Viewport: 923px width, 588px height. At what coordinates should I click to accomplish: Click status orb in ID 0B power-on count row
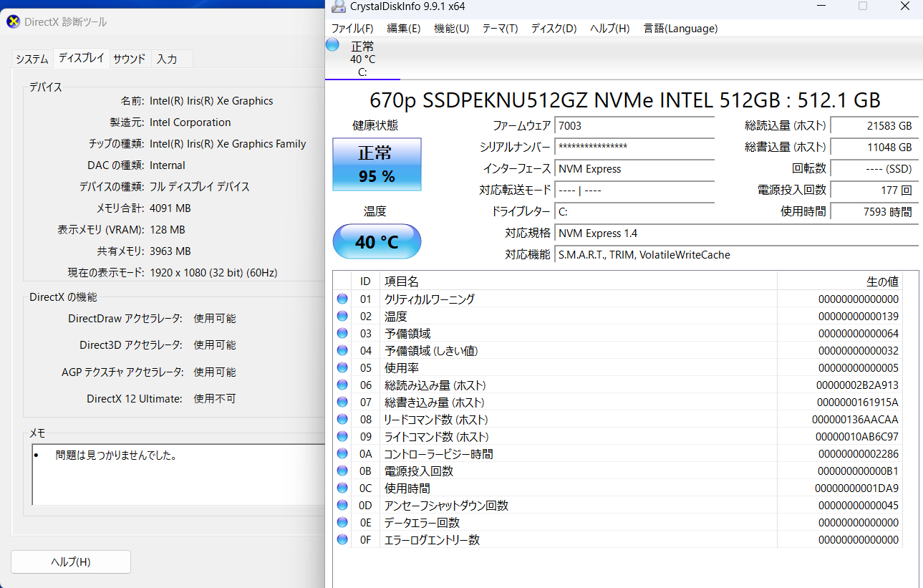tap(342, 471)
